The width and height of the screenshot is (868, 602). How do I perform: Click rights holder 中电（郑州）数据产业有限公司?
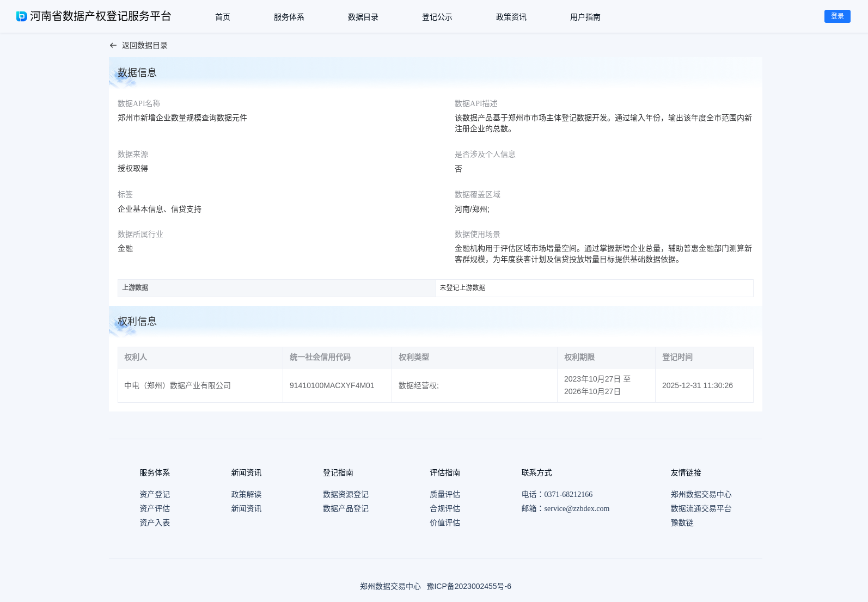(178, 385)
